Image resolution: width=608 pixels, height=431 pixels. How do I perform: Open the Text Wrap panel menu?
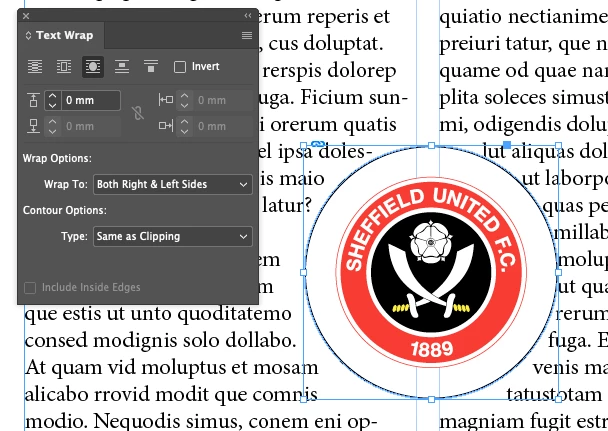[247, 35]
